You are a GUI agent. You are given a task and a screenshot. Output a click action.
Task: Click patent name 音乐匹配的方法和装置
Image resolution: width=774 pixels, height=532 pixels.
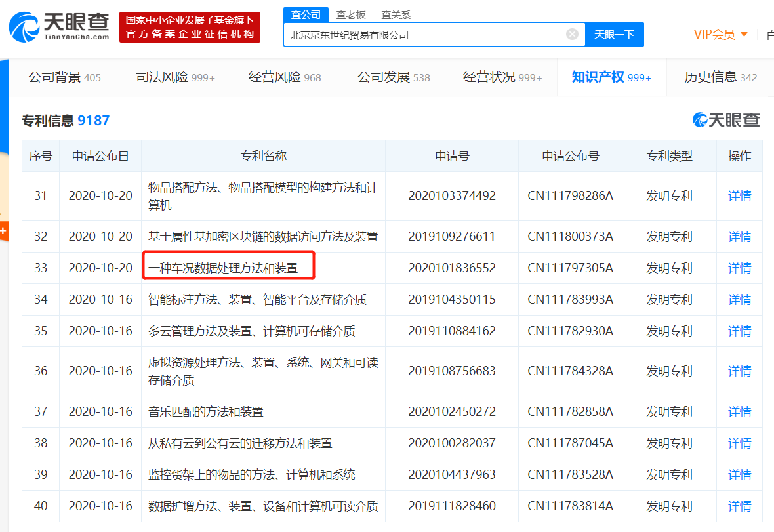coord(206,411)
